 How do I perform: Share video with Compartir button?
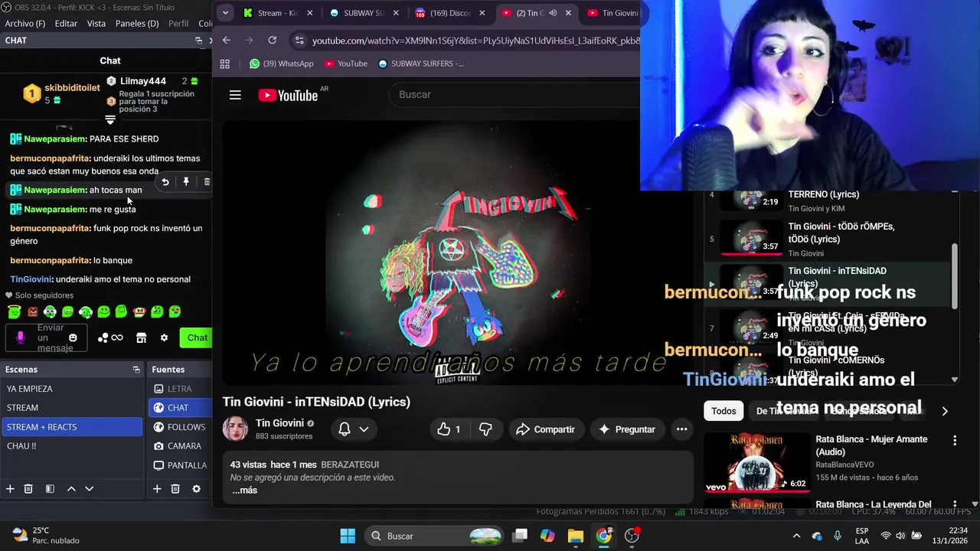click(x=545, y=429)
